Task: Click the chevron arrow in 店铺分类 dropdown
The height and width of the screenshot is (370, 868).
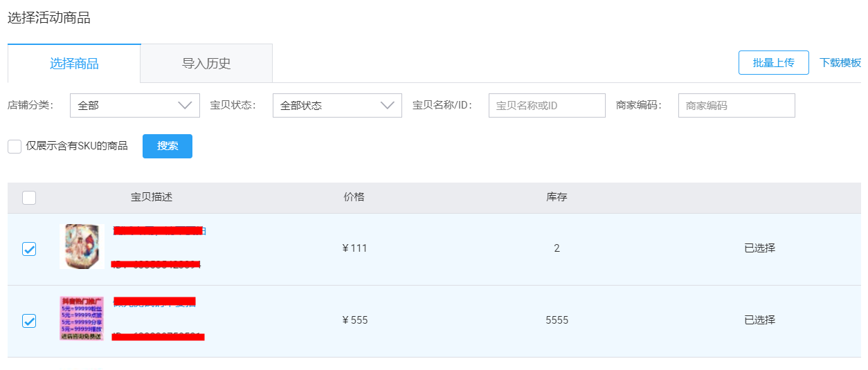Action: [x=185, y=105]
